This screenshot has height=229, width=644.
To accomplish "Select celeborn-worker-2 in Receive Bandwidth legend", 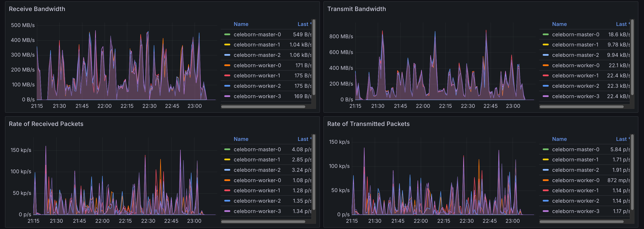I will coord(257,86).
